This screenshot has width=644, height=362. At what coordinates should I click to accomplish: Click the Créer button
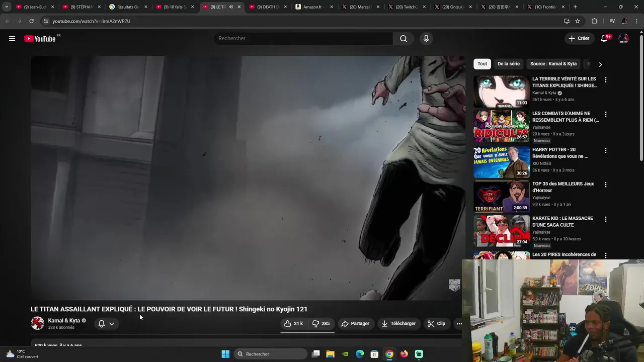coord(579,38)
